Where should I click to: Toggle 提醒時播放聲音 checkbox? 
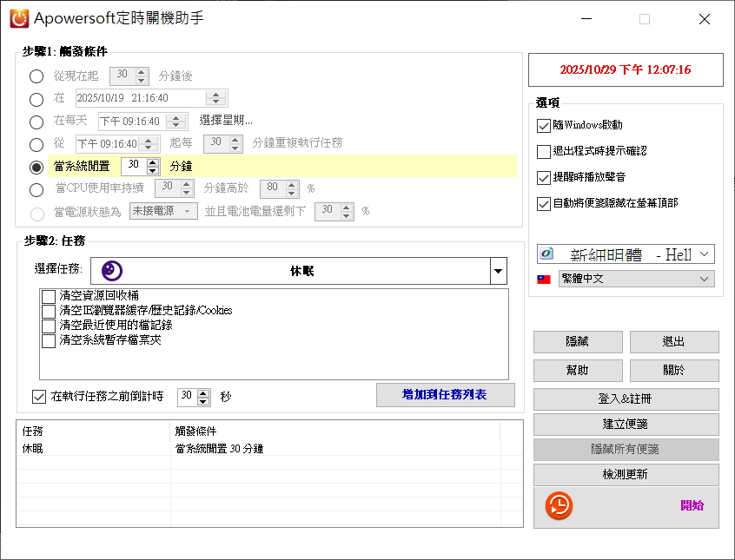(x=543, y=178)
